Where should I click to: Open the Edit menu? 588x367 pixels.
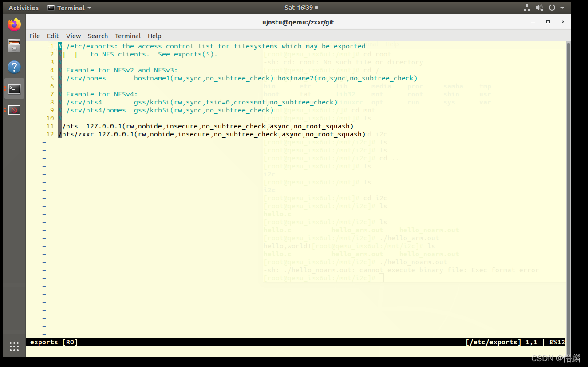coord(53,36)
